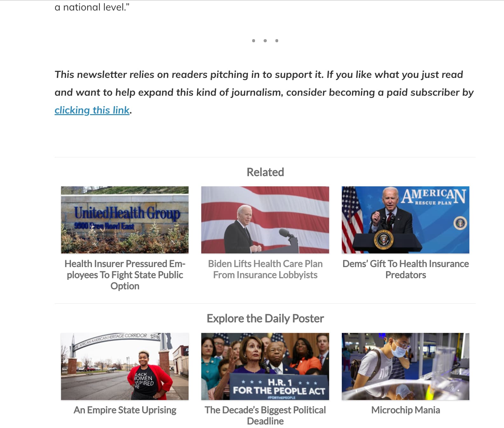Click the first dot of the section divider

[253, 41]
